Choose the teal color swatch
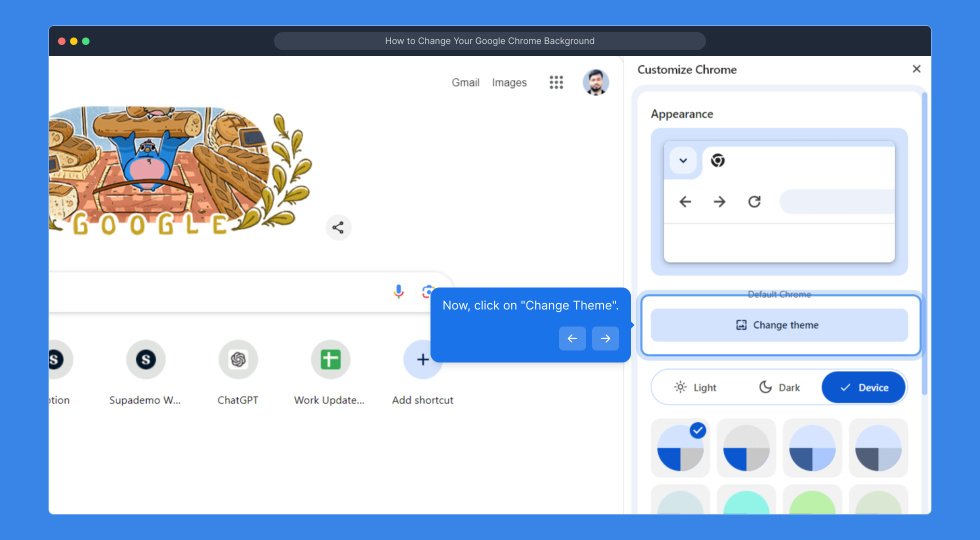The height and width of the screenshot is (540, 980). (x=746, y=502)
